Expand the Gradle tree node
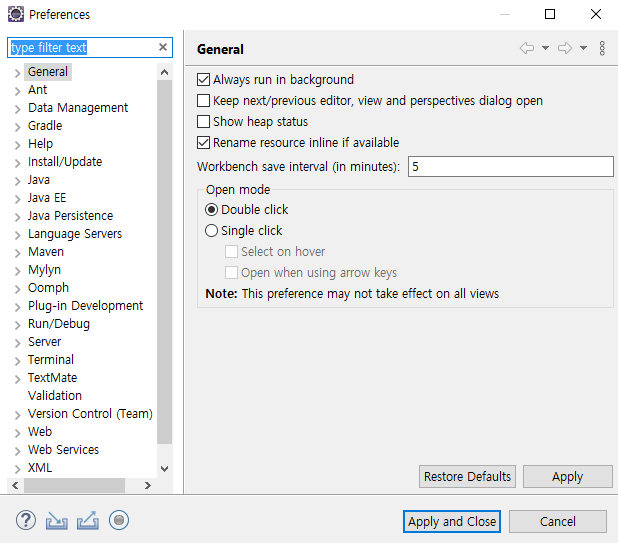618x543 pixels. pyautogui.click(x=17, y=127)
